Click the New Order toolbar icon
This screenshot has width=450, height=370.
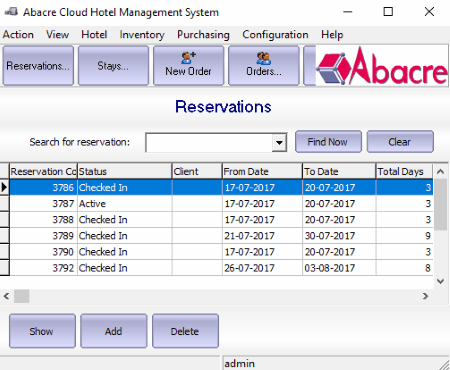pyautogui.click(x=188, y=65)
